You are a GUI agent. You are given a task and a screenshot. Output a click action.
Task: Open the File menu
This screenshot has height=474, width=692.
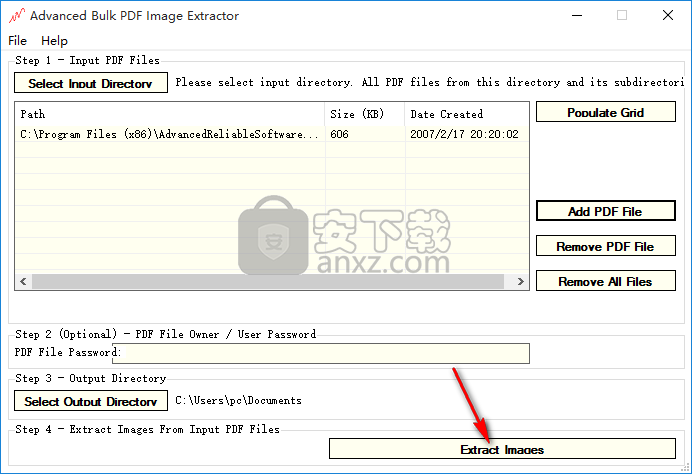(18, 41)
